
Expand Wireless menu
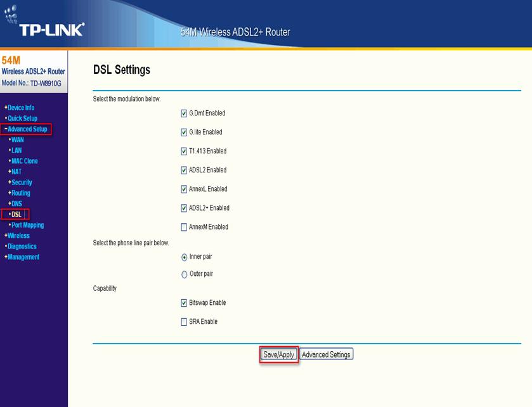[17, 236]
